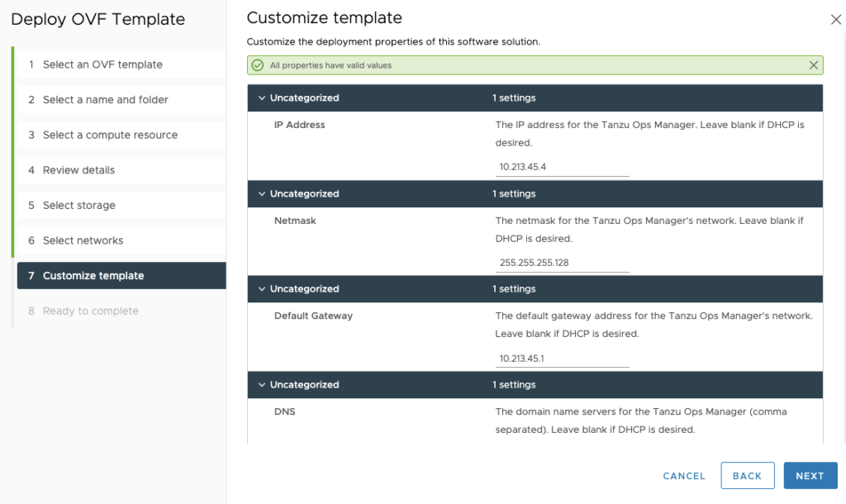Close the Deploy OVF Template dialog

pos(836,20)
